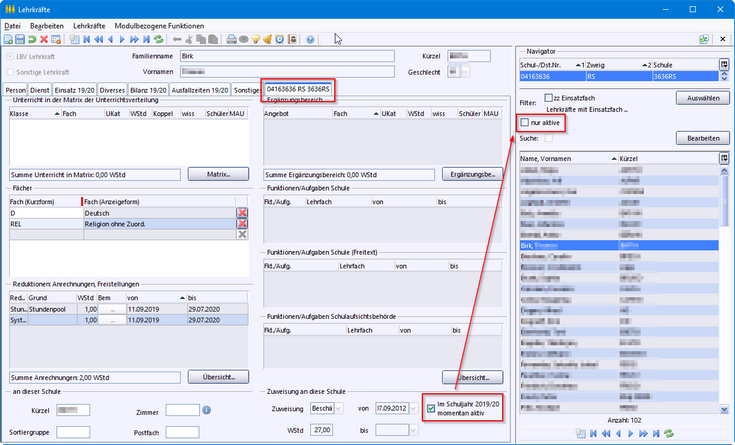Viewport: 735px width, 445px height.
Task: Click the blue help question mark icon
Action: click(310, 39)
